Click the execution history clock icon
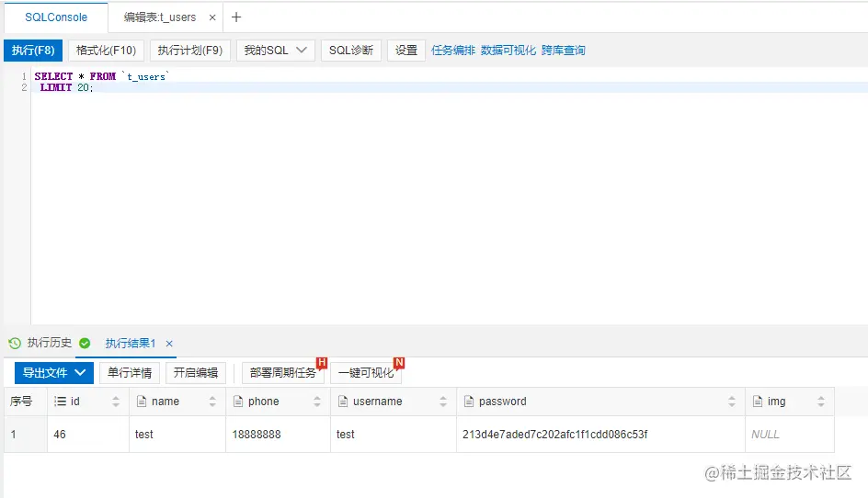The height and width of the screenshot is (498, 868). pos(15,343)
